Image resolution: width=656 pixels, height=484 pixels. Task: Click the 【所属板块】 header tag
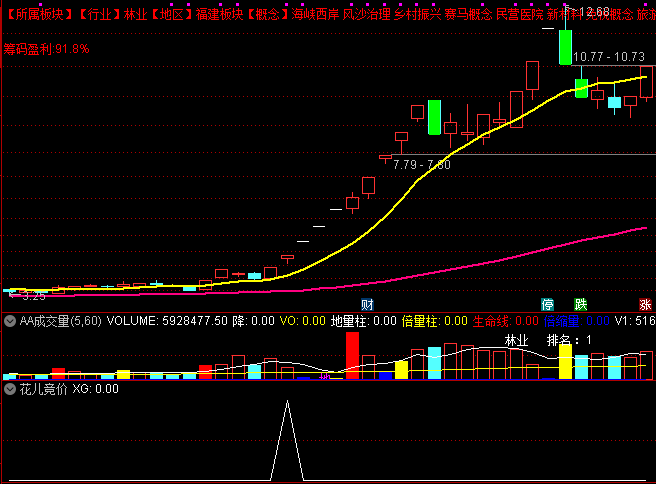(40, 15)
